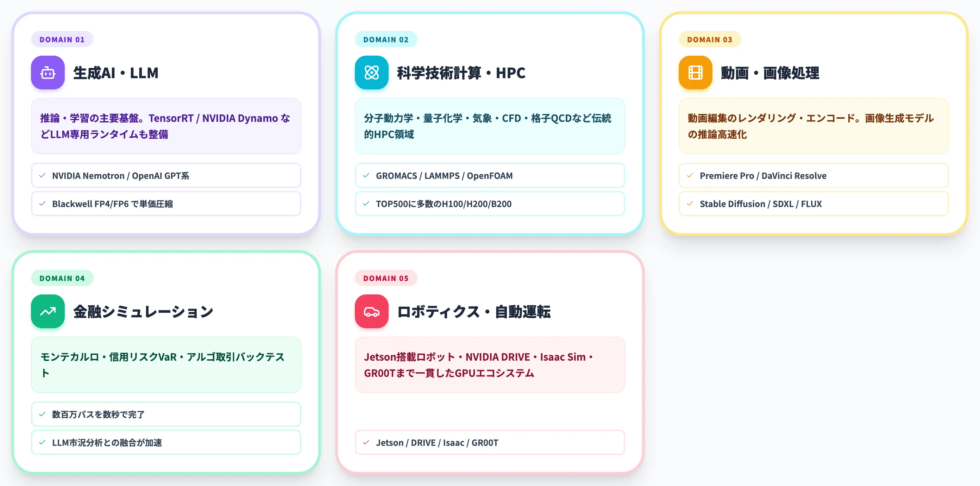Click the description starting 推論・学習の主要基盤
This screenshot has height=486, width=980.
tap(166, 126)
